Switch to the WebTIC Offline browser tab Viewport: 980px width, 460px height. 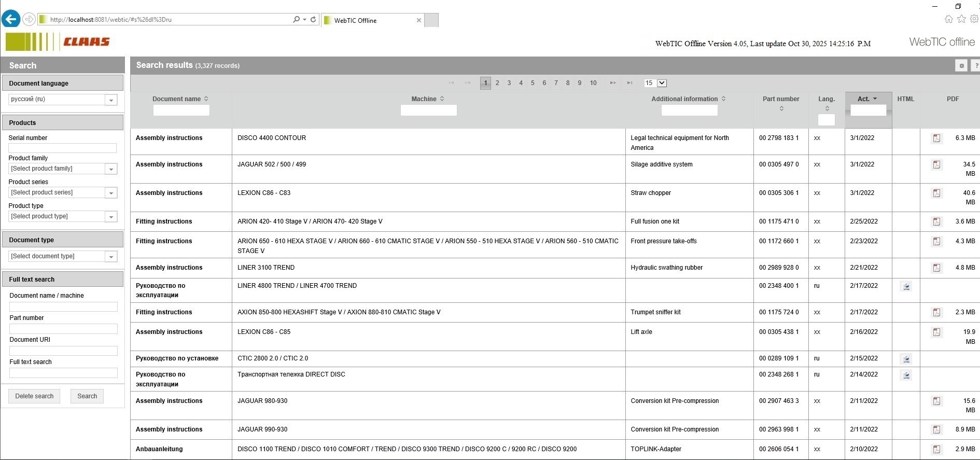click(372, 21)
